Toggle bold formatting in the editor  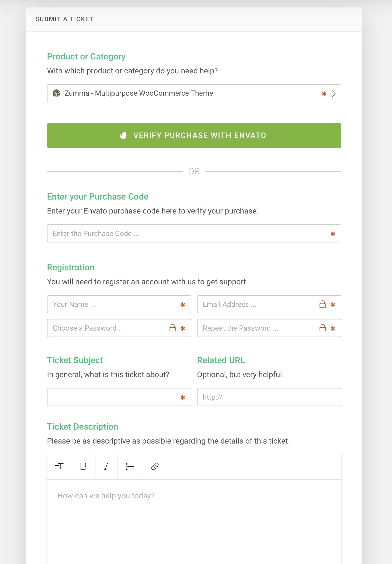tap(83, 467)
